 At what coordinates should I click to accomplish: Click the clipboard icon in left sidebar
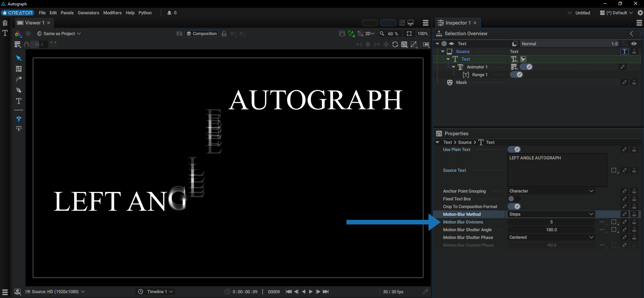[5, 23]
